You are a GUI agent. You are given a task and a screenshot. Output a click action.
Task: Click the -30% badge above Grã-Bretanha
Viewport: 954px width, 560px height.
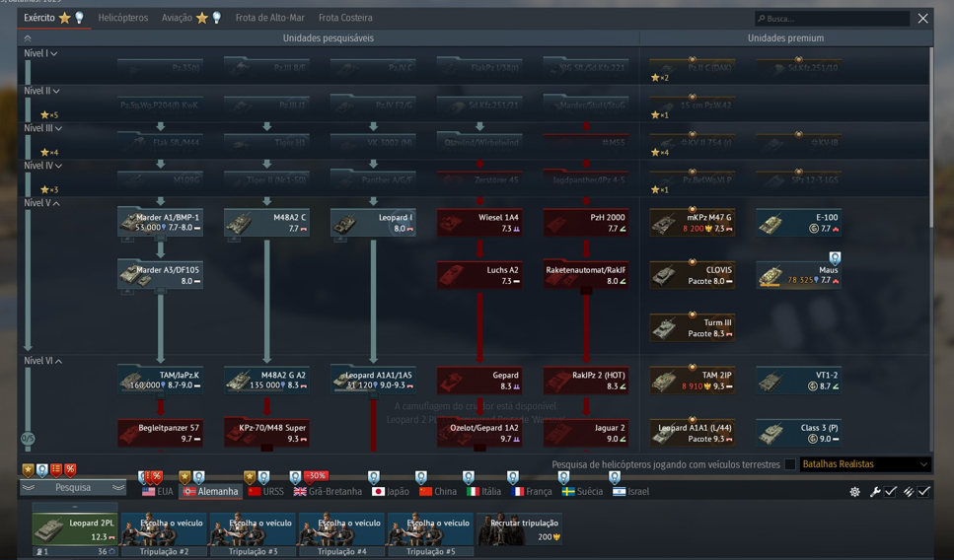[315, 475]
